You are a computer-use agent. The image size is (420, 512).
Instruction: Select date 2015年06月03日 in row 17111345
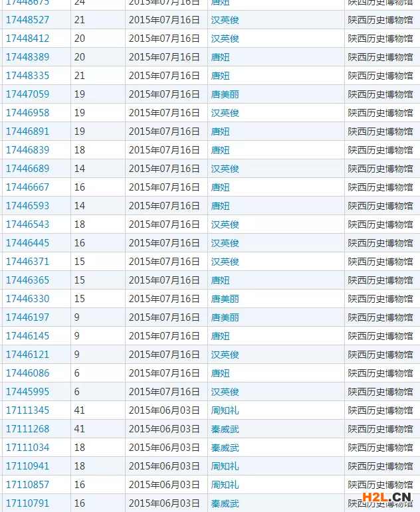coord(164,411)
